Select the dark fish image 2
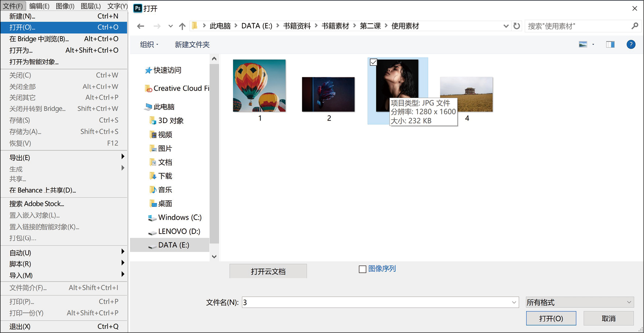644x333 pixels. (328, 94)
